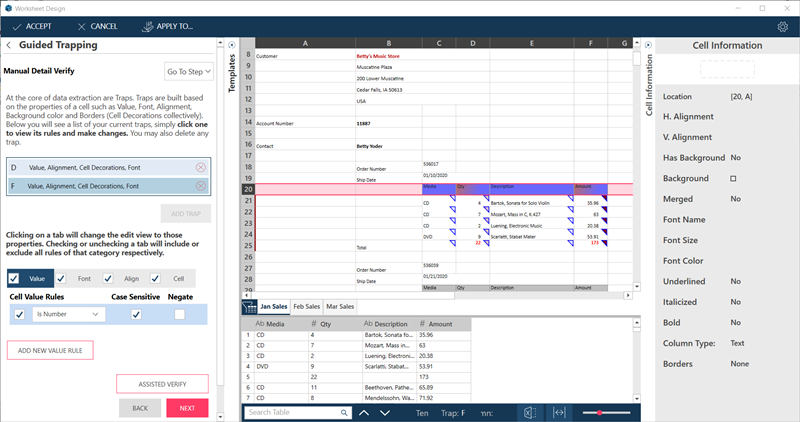Remove trap F with its delete icon
The image size is (800, 422).
click(x=201, y=186)
